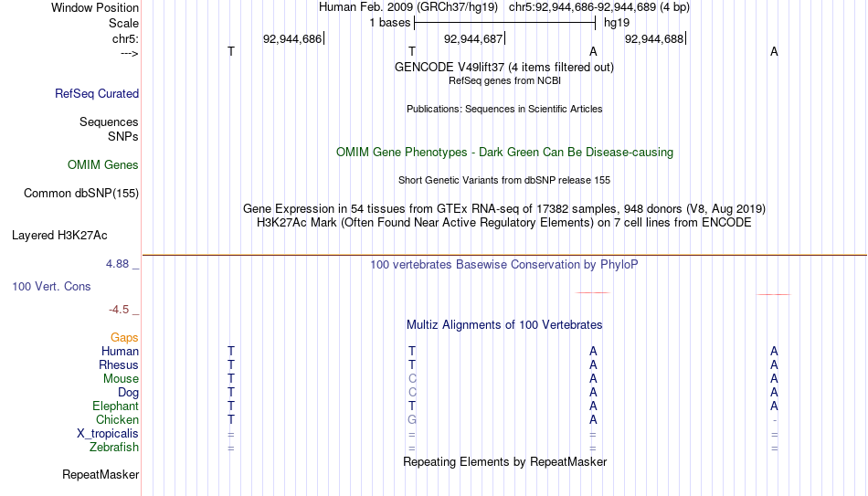Click the -4.5 PhyloP lower scale value
This screenshot has height=496, width=868.
[x=119, y=310]
